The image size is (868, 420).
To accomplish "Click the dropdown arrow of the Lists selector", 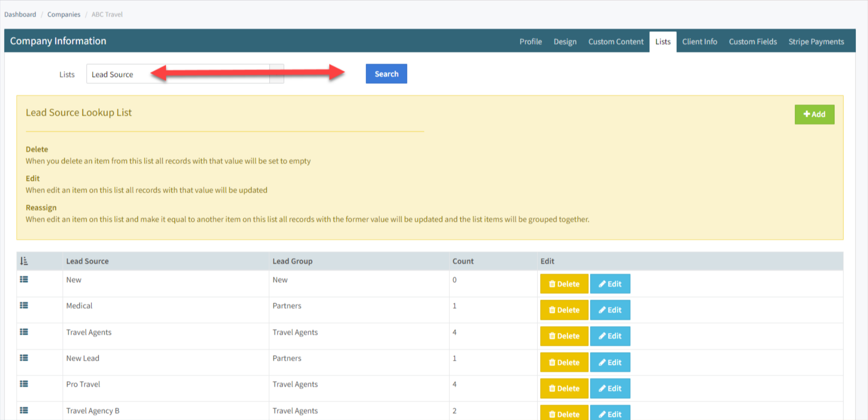I will point(276,74).
